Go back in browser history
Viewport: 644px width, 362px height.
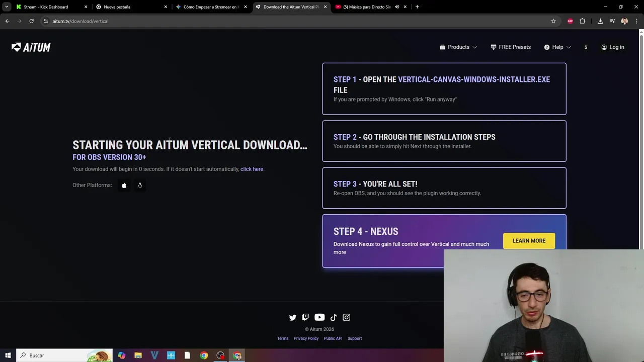[x=7, y=21]
